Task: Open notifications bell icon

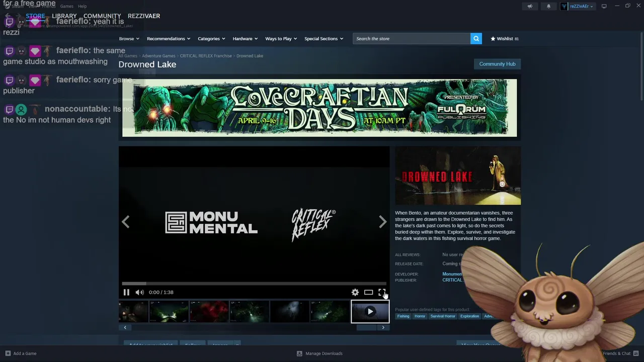Action: pyautogui.click(x=548, y=6)
